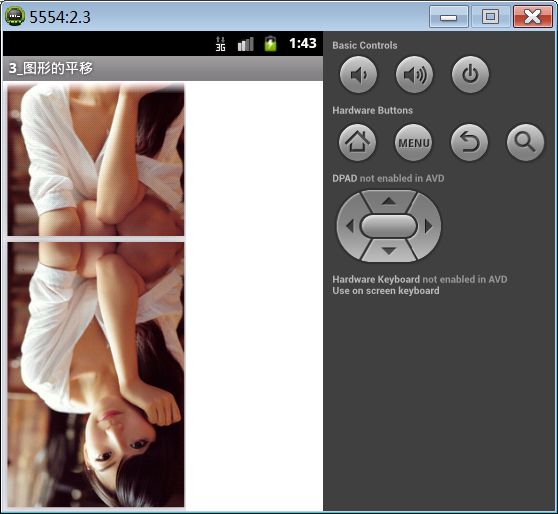The image size is (558, 514).
Task: Click the Basic Controls label
Action: tap(365, 46)
